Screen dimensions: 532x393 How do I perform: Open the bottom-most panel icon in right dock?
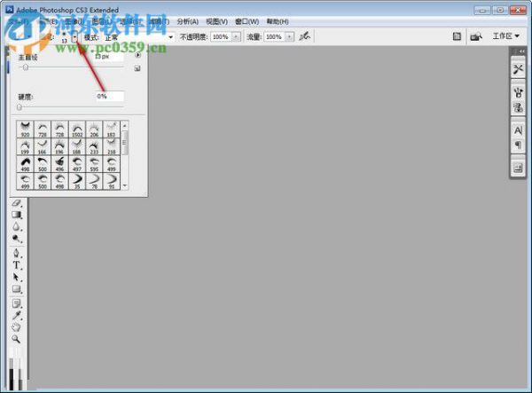tap(518, 168)
